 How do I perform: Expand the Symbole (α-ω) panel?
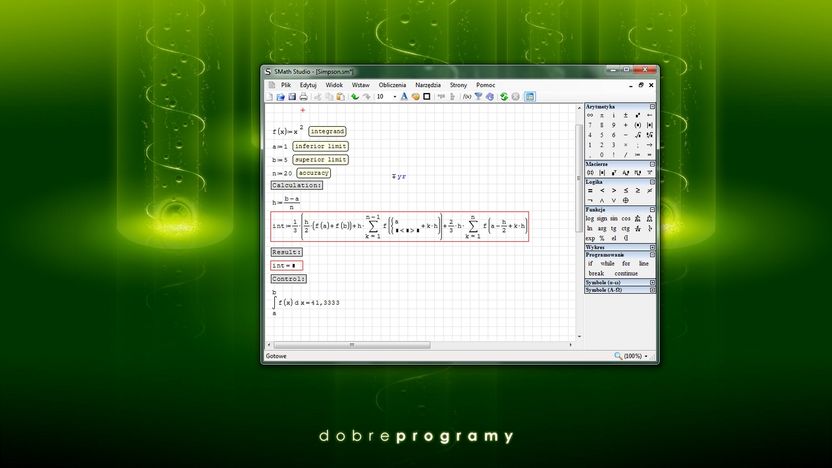pos(652,282)
